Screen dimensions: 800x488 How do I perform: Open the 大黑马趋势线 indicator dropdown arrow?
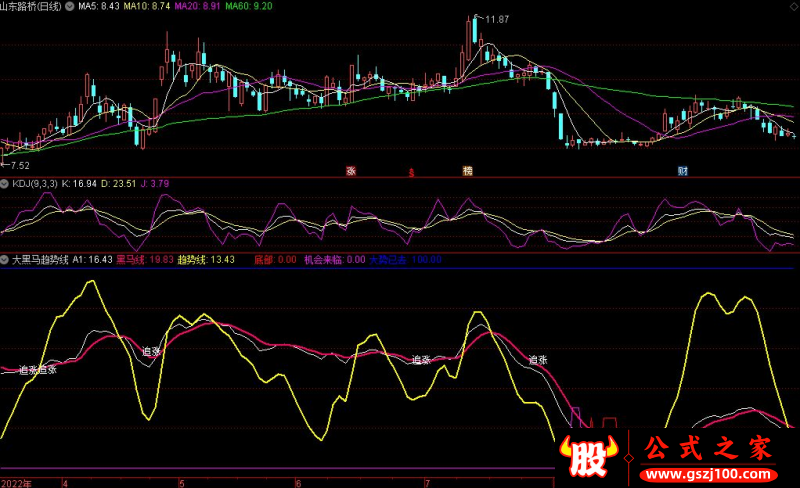click(x=5, y=259)
